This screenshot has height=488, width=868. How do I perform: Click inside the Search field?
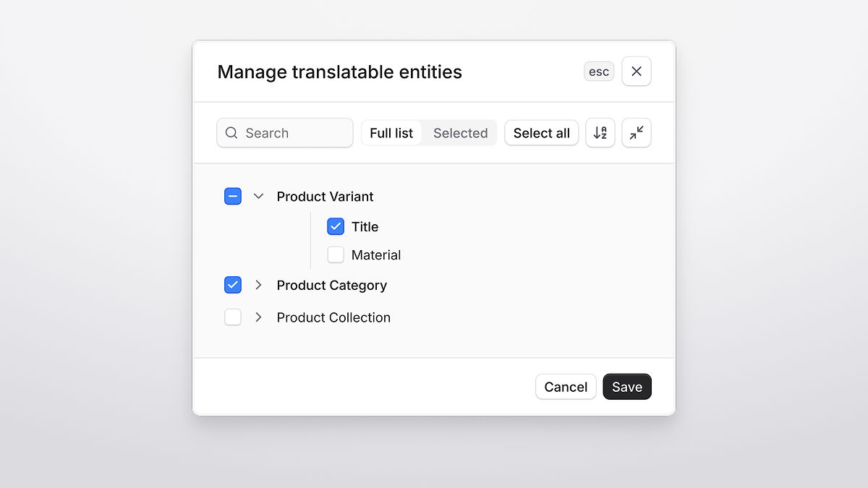[289, 133]
